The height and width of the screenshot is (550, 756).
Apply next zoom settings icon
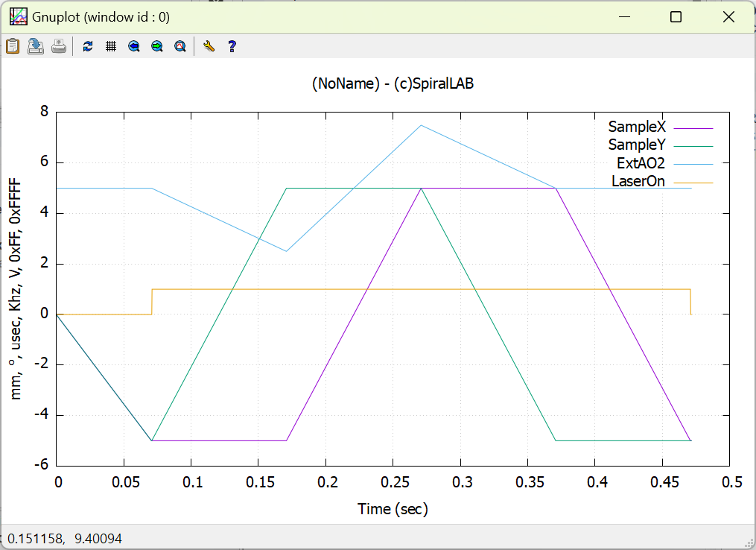pos(157,46)
